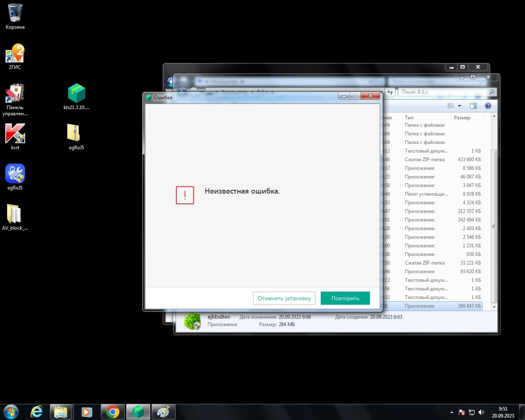The image size is (525, 420).
Task: Open the network tray icon
Action: [472, 412]
